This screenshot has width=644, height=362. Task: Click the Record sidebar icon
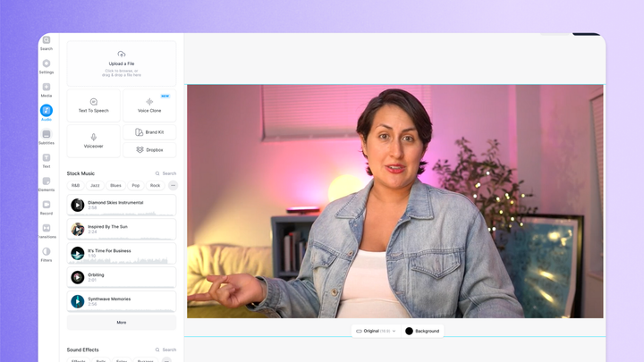[x=46, y=205]
